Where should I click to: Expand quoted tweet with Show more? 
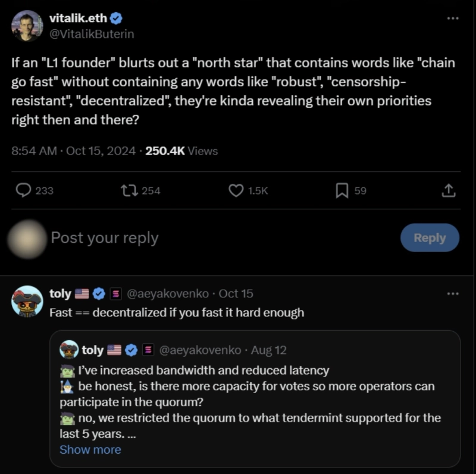coord(90,450)
